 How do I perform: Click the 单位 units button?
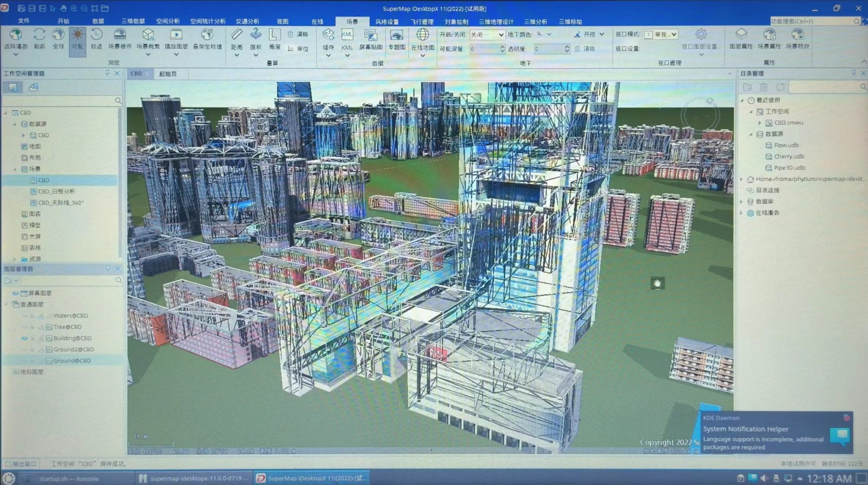pyautogui.click(x=298, y=48)
